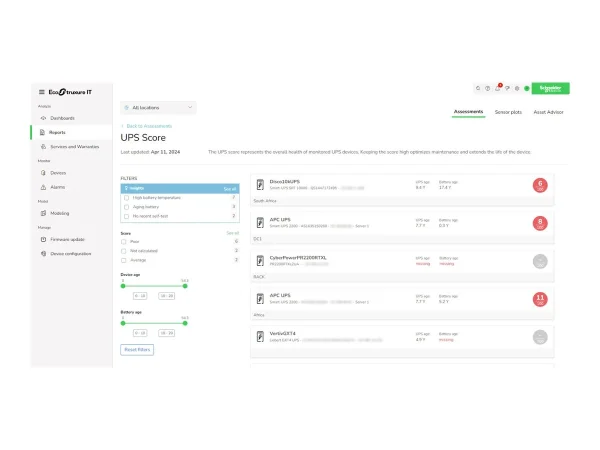The height and width of the screenshot is (450, 600).
Task: Expand the Score filter via See all
Action: click(x=233, y=232)
